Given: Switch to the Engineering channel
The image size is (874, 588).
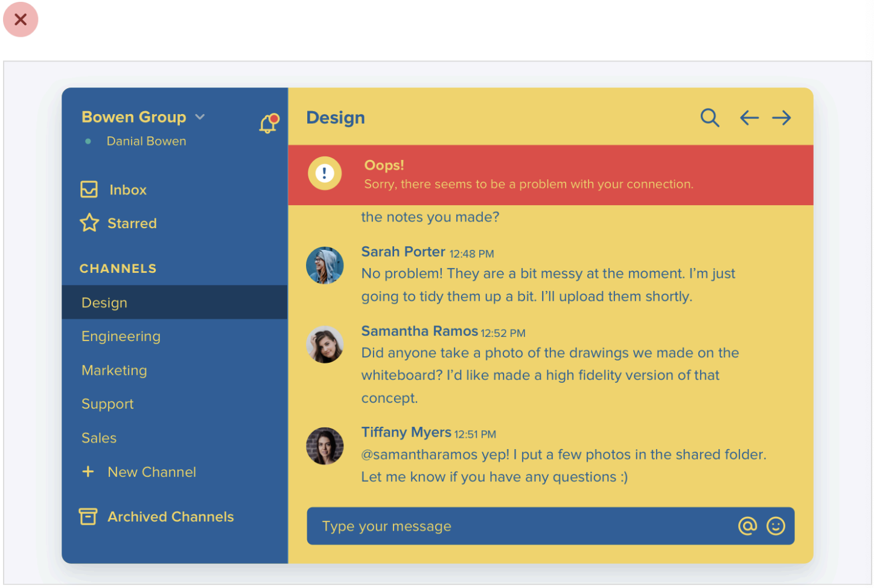Looking at the screenshot, I should click(121, 336).
